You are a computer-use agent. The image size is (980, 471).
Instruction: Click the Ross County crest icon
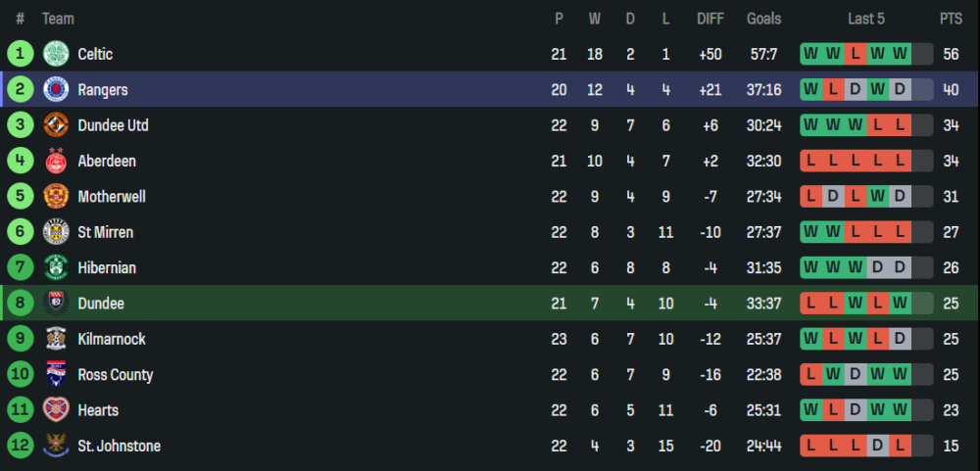pyautogui.click(x=54, y=374)
